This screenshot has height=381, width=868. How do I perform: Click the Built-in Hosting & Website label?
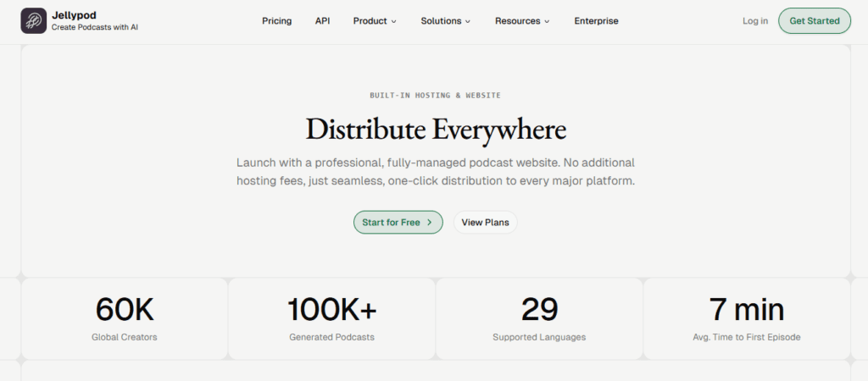coord(435,96)
